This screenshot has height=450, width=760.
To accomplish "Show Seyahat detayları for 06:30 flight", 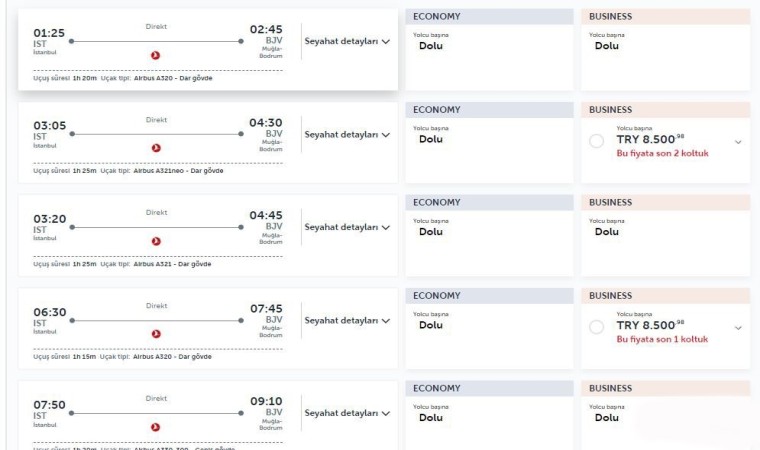I will tap(346, 321).
